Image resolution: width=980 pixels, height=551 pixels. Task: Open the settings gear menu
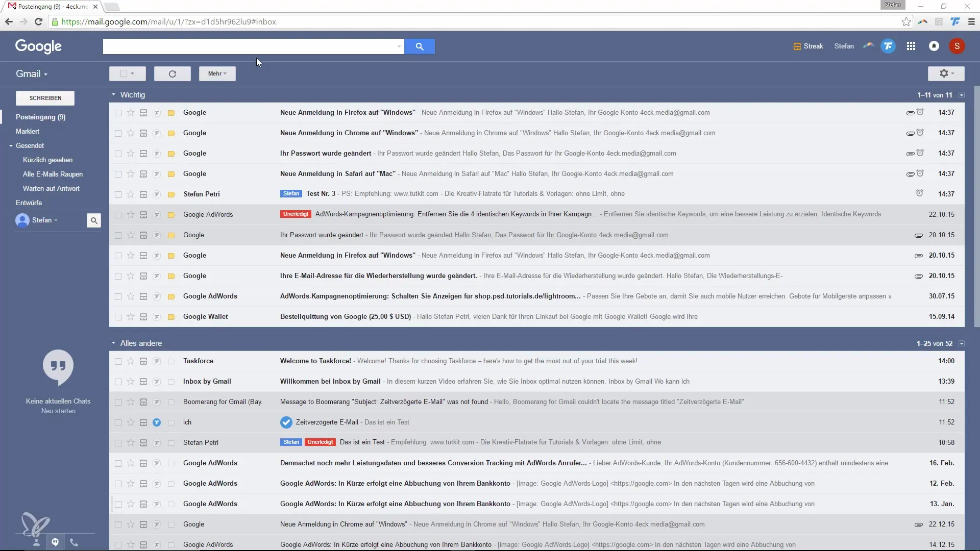tap(946, 73)
